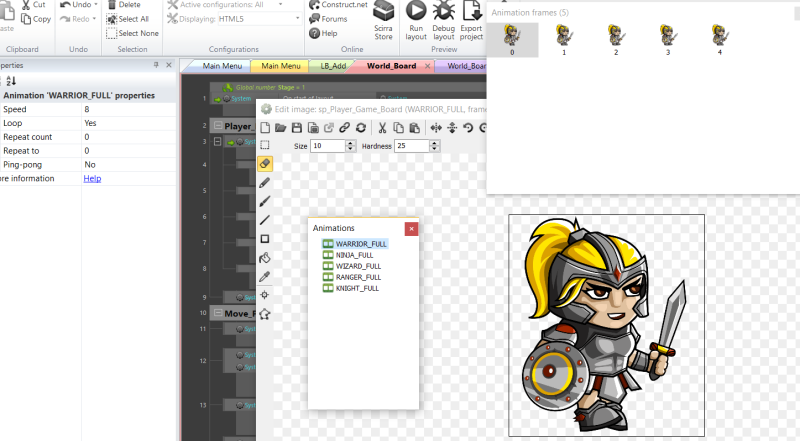Click Export project button
Image resolution: width=800 pixels, height=441 pixels.
(x=471, y=20)
